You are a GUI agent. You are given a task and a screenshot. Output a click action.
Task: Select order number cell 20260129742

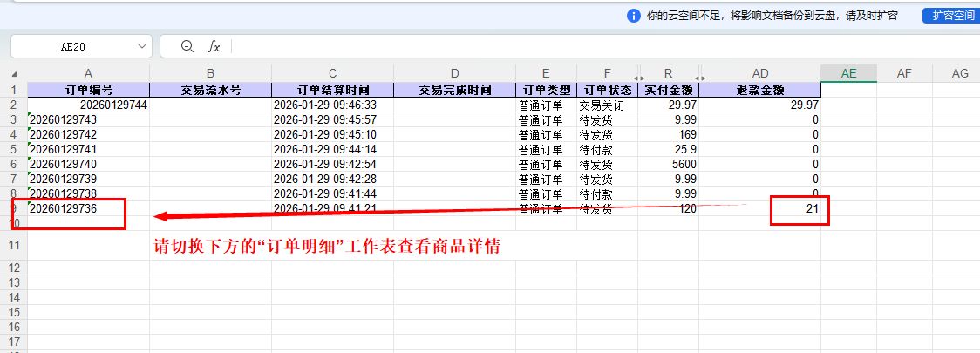click(89, 134)
